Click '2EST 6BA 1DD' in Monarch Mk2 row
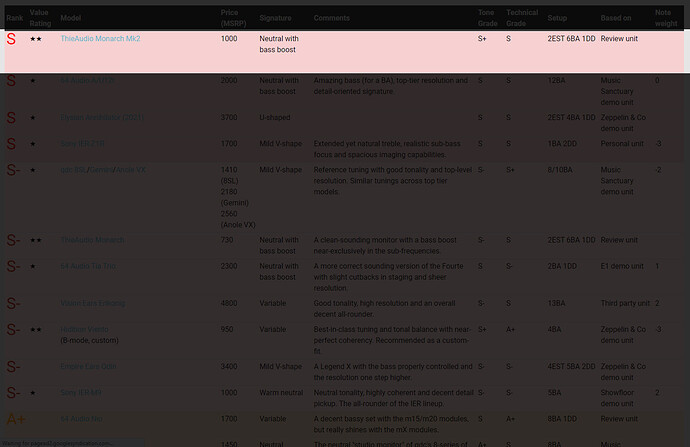The height and width of the screenshot is (447, 690). (571, 39)
